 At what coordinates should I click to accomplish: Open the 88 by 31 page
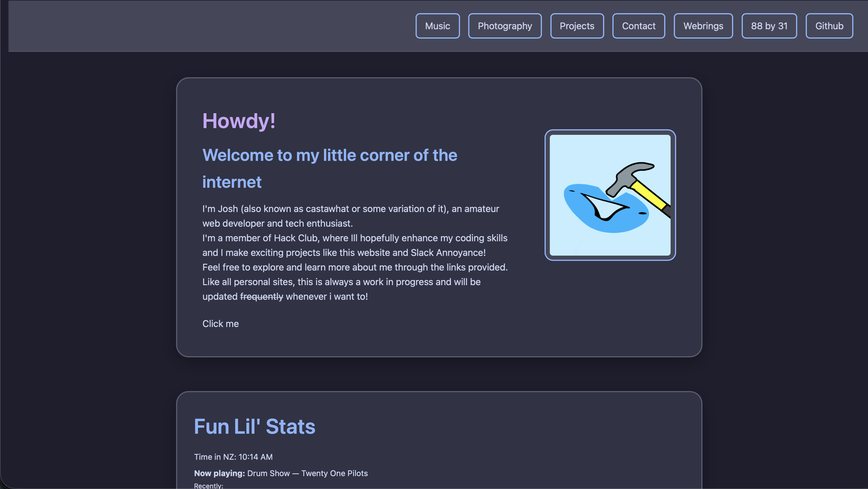point(769,26)
